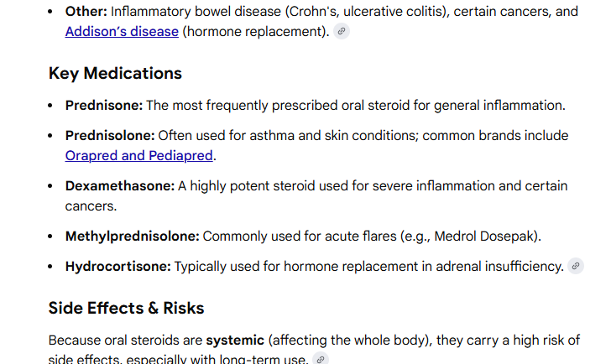This screenshot has width=611, height=364.
Task: Click the bold Prednisone term
Action: 105,106
